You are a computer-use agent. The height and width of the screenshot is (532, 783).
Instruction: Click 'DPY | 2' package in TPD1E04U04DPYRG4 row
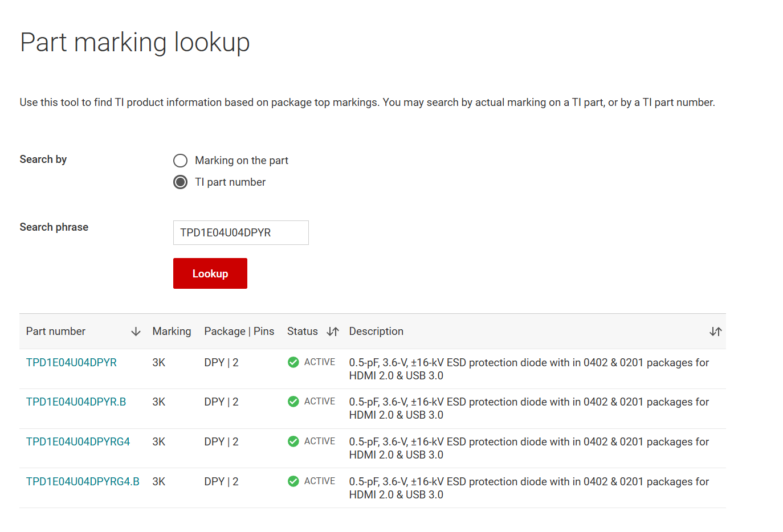coord(222,442)
